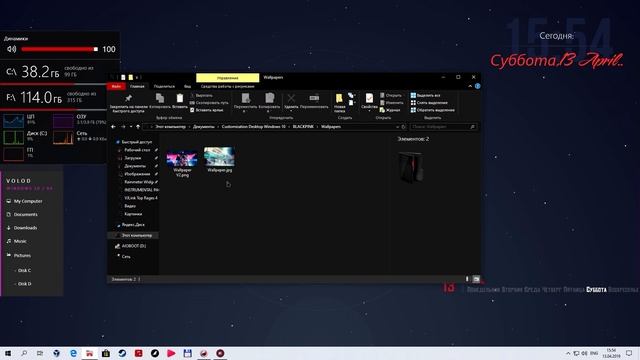Click the History (Журнал) ribbon command
The width and height of the screenshot is (640, 360).
tap(390, 110)
